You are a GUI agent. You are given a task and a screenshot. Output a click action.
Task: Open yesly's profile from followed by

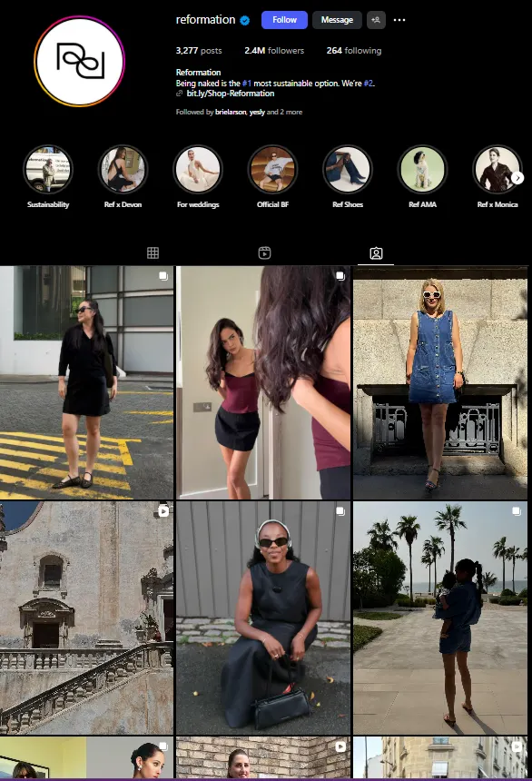(257, 112)
